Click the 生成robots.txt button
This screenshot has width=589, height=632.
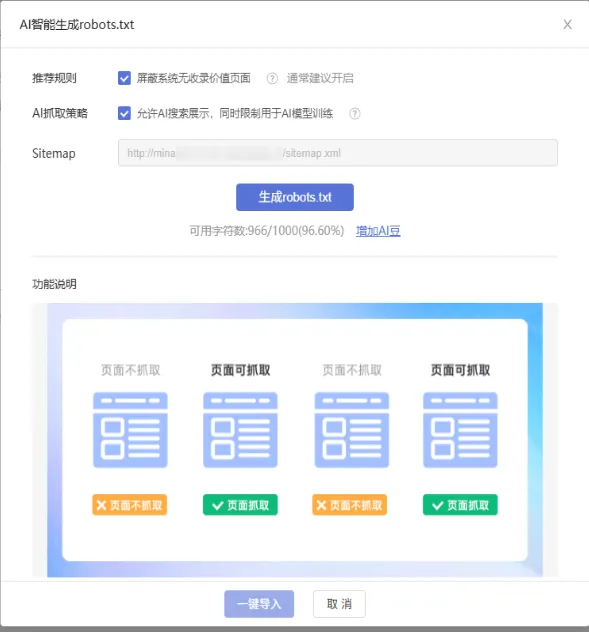[295, 197]
